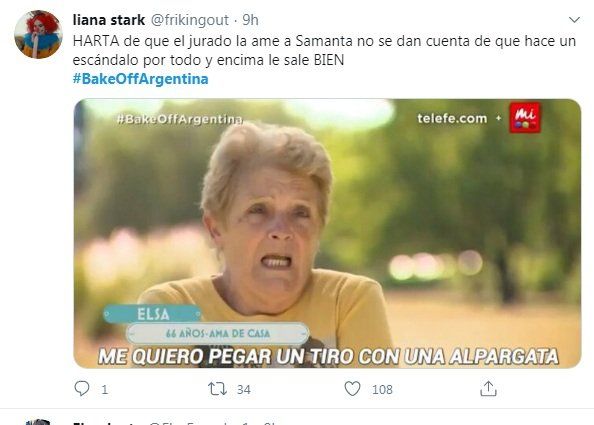Click the tweet text about Samanta
Image resolution: width=594 pixels, height=425 pixels.
pos(324,50)
